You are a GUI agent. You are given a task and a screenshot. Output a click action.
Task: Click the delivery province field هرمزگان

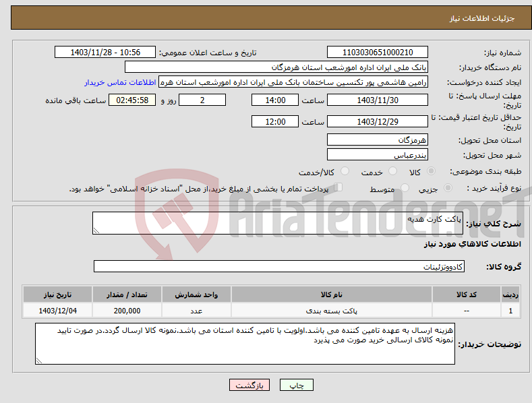(378, 139)
